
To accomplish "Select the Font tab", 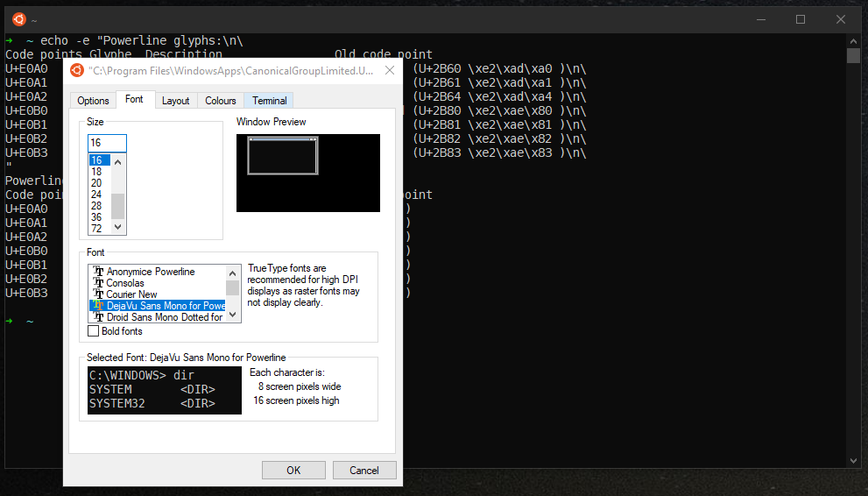I will click(x=134, y=99).
